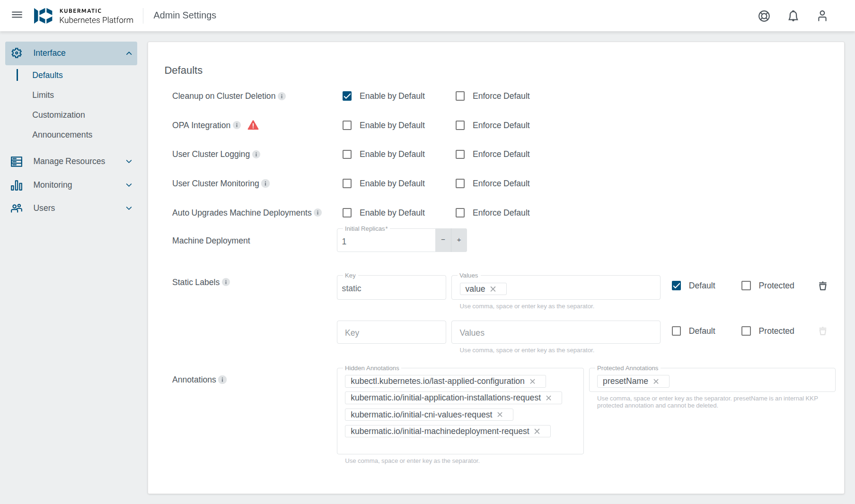
Task: Mark the static label as Protected
Action: pyautogui.click(x=746, y=285)
